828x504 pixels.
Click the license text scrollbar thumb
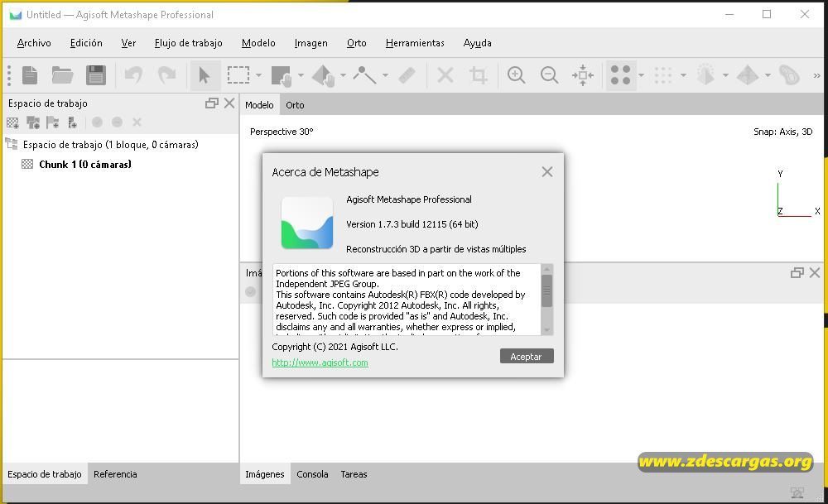click(x=546, y=290)
